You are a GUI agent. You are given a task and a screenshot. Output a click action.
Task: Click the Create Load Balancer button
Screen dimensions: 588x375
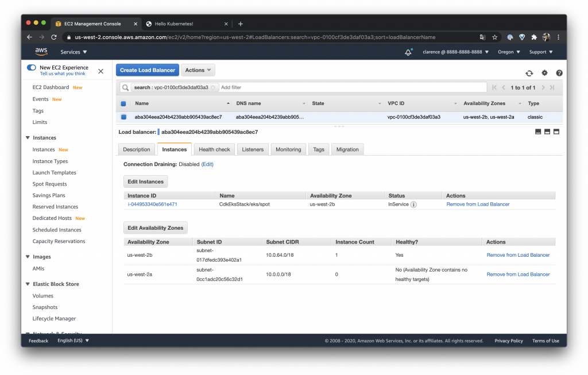tap(148, 70)
